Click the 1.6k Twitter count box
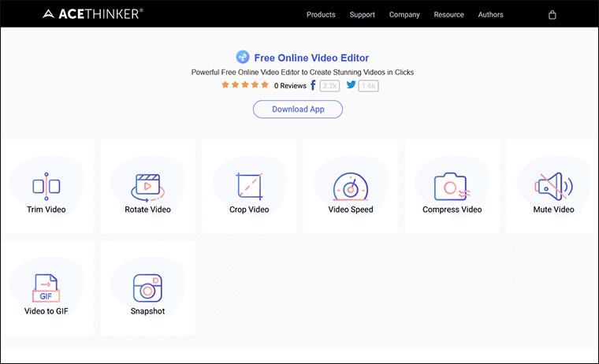Screen dimensions: 599x364 click(x=368, y=86)
